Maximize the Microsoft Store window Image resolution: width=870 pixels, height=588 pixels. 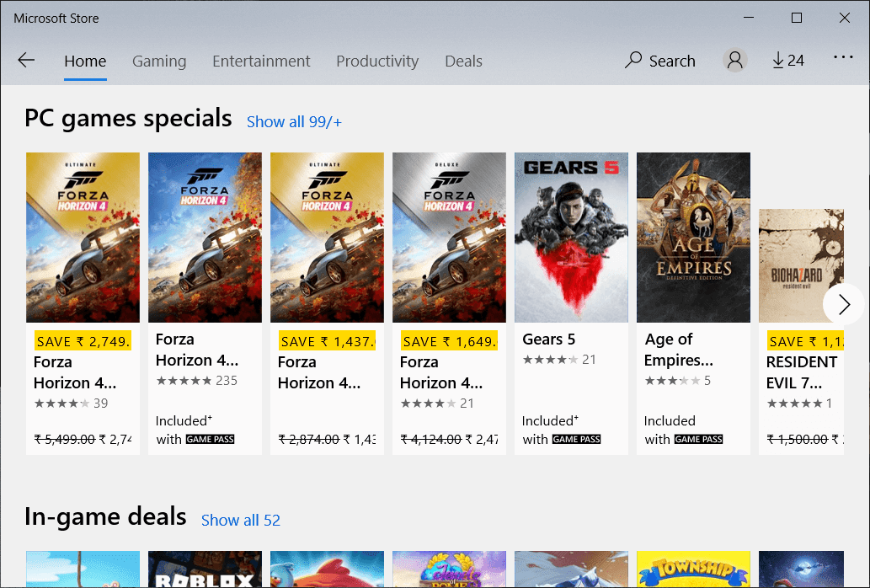click(x=797, y=18)
